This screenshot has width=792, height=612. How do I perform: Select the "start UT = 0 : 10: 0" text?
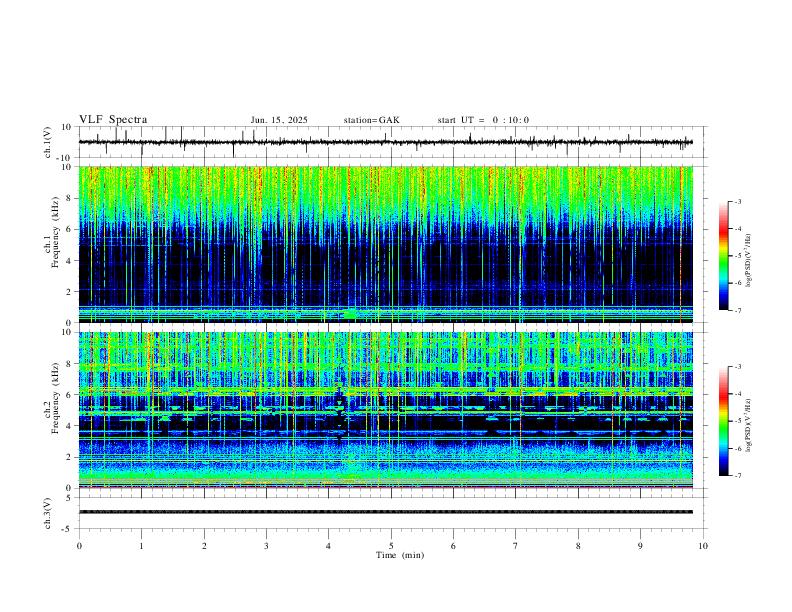coord(483,120)
